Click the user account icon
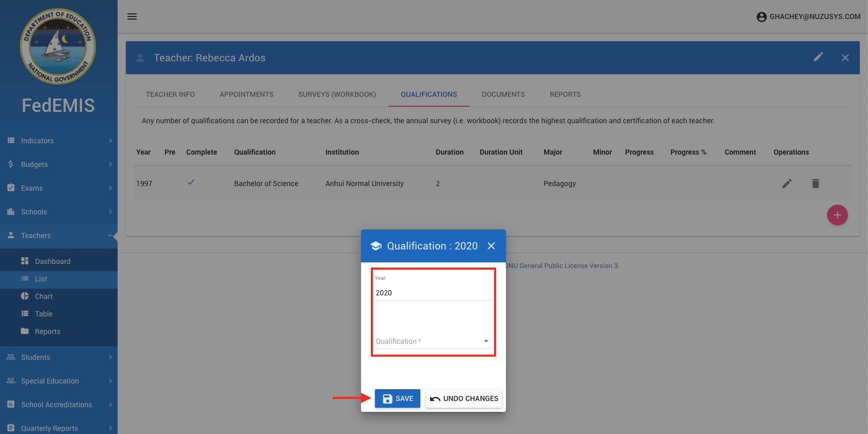 pyautogui.click(x=761, y=17)
